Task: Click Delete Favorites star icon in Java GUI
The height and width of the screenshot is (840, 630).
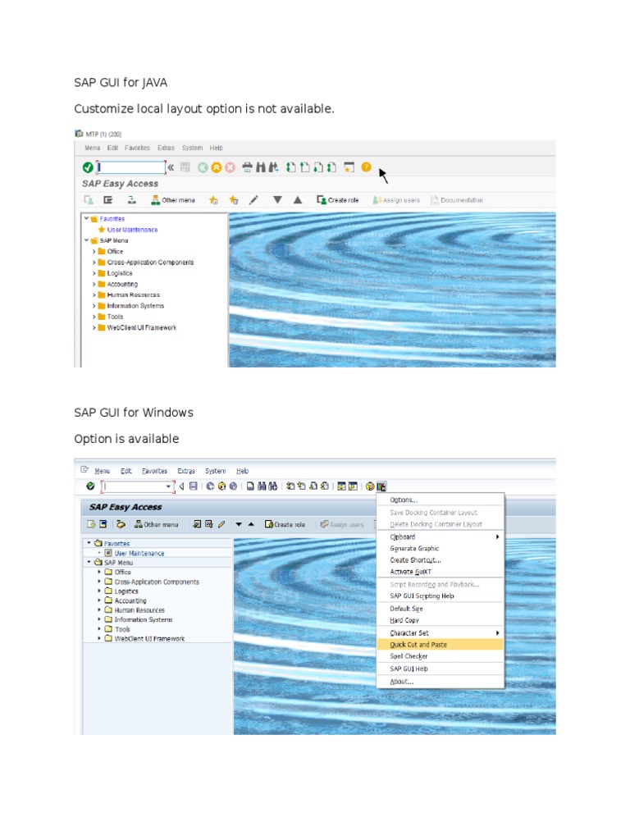Action: pos(234,200)
